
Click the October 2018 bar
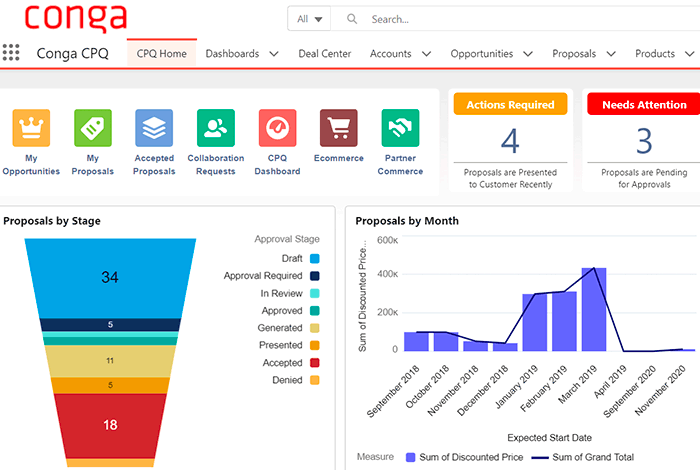tap(446, 341)
